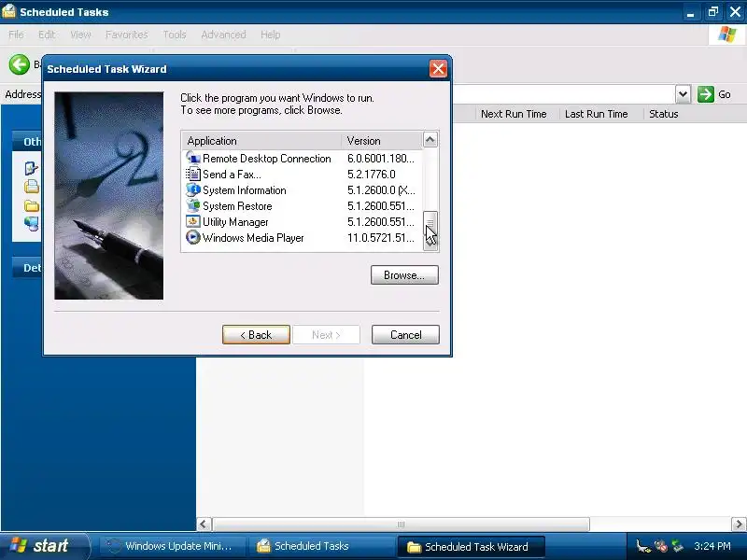This screenshot has width=747, height=560.
Task: Open the Favorites menu
Action: coord(127,35)
